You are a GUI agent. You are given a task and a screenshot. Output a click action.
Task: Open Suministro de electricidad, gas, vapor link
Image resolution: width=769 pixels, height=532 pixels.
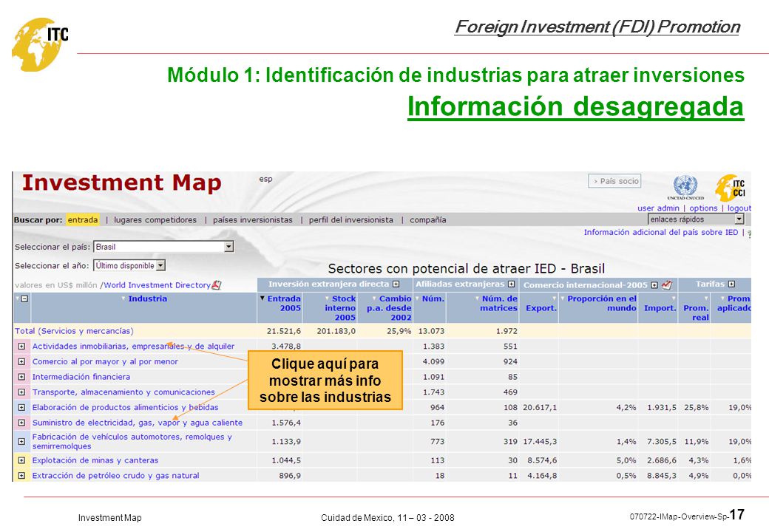(x=138, y=422)
